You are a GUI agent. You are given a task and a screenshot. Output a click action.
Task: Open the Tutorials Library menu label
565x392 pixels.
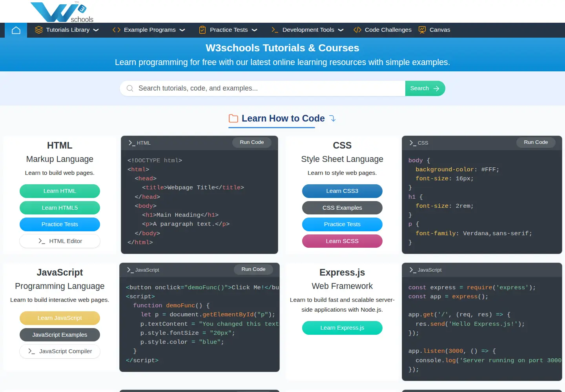click(68, 30)
